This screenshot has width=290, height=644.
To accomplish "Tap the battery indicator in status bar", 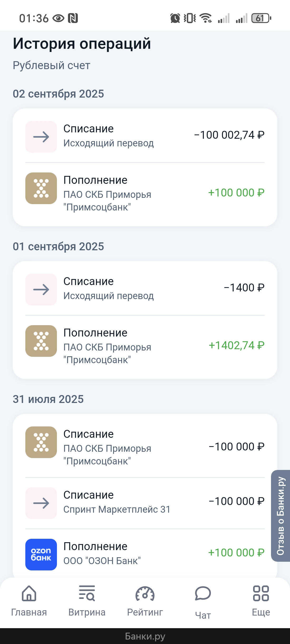I will pos(261,18).
